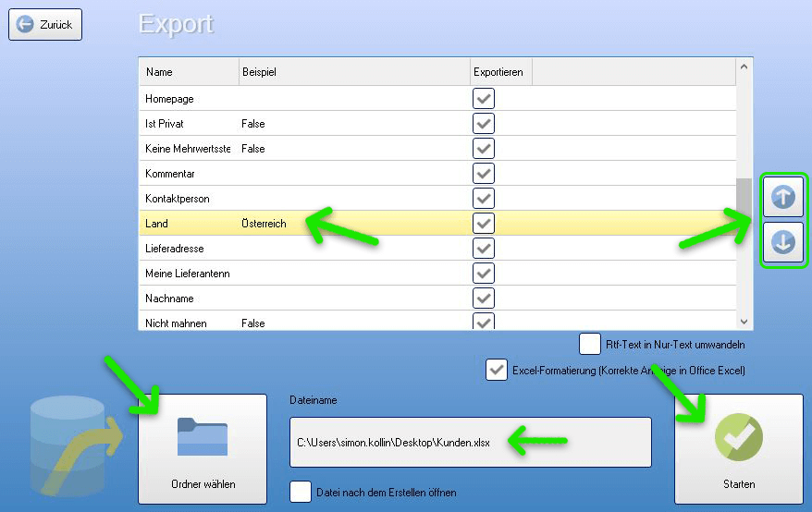Open the Ordner wählen folder picker

203,448
